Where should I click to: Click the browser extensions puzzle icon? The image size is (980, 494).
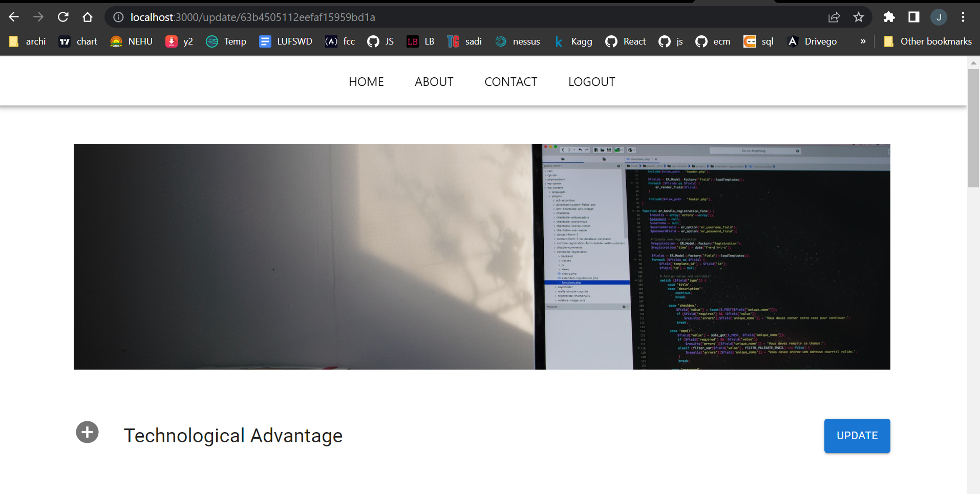(889, 16)
